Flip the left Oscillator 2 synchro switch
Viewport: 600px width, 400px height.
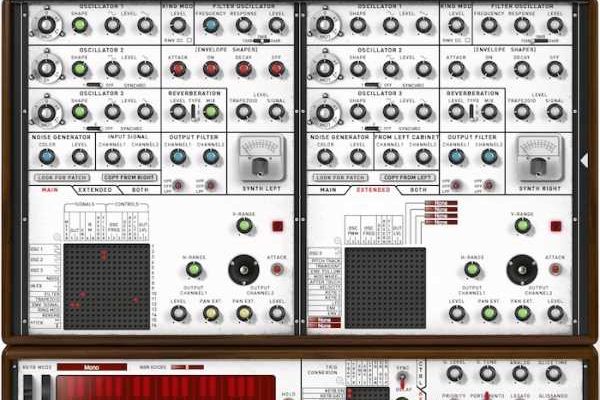click(93, 85)
